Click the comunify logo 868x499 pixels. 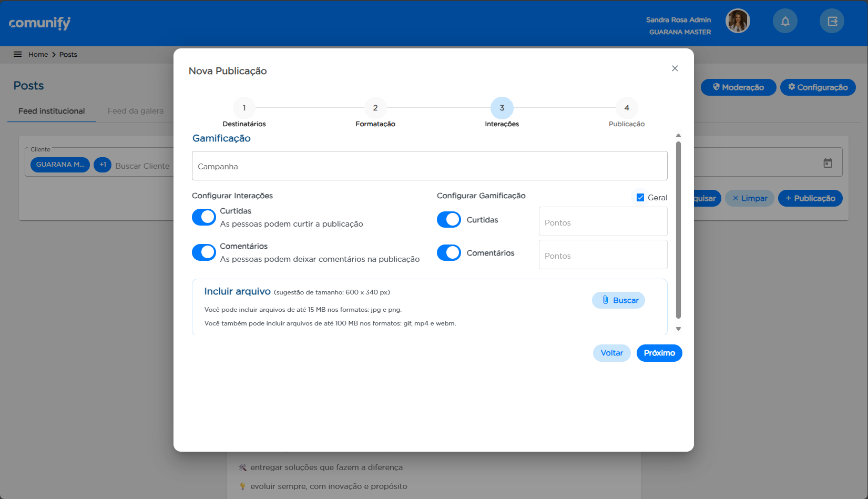pos(39,23)
